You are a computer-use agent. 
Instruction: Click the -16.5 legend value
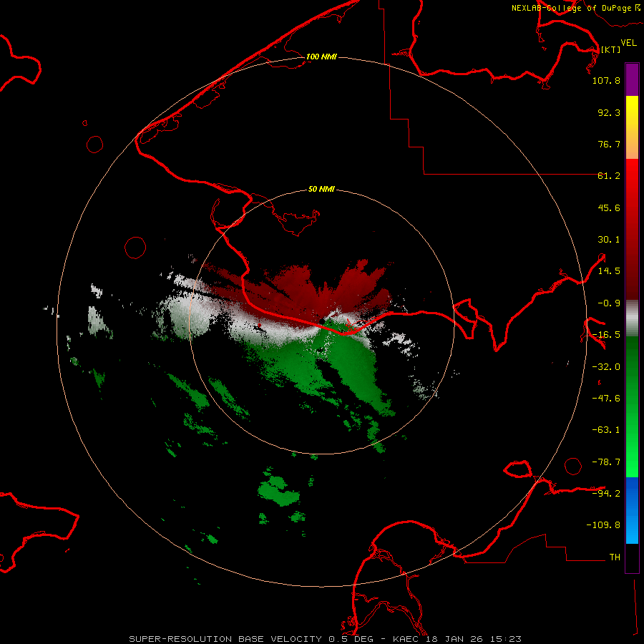[606, 335]
